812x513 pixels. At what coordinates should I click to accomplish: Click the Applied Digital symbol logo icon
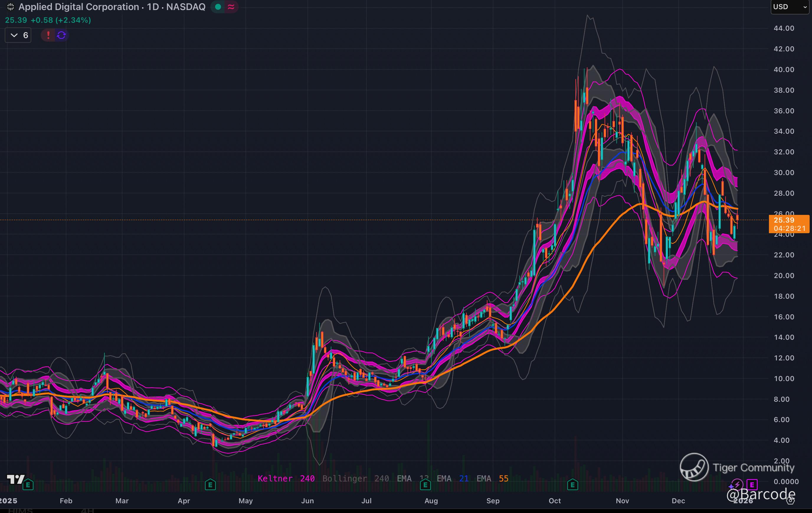10,7
